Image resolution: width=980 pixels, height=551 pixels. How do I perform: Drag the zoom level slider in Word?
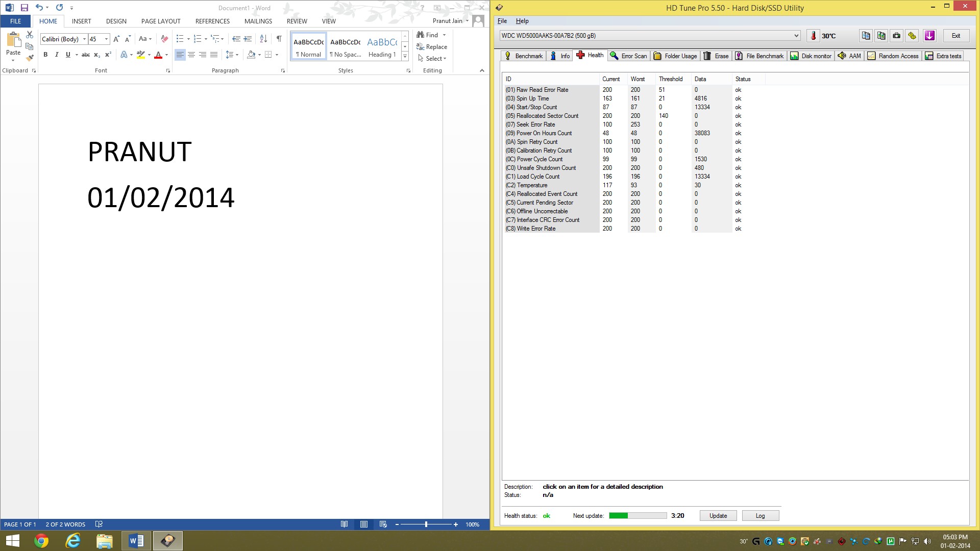(x=427, y=525)
